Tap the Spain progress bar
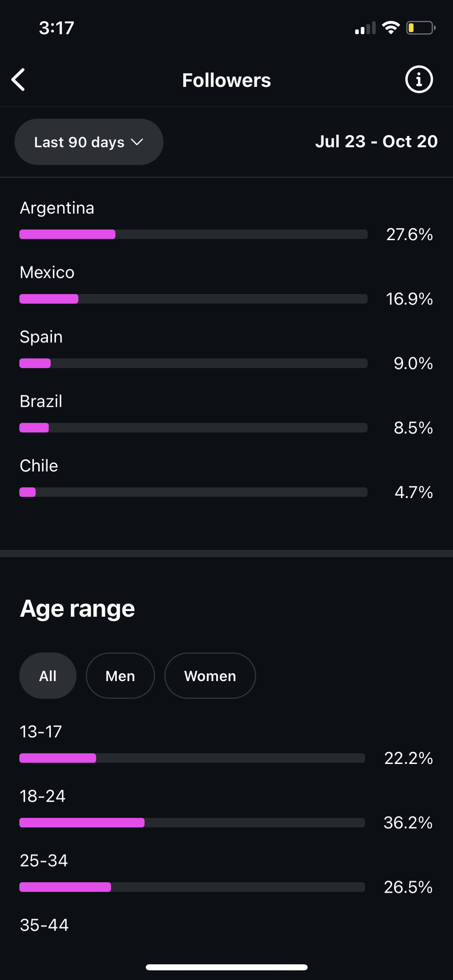This screenshot has width=453, height=980. click(193, 363)
